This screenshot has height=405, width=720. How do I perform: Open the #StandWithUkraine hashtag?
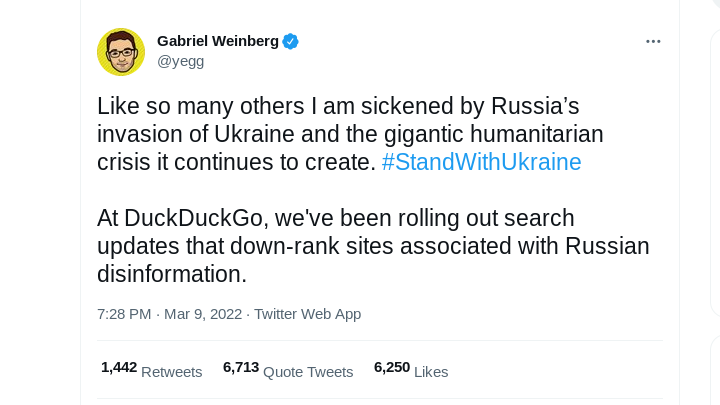481,162
